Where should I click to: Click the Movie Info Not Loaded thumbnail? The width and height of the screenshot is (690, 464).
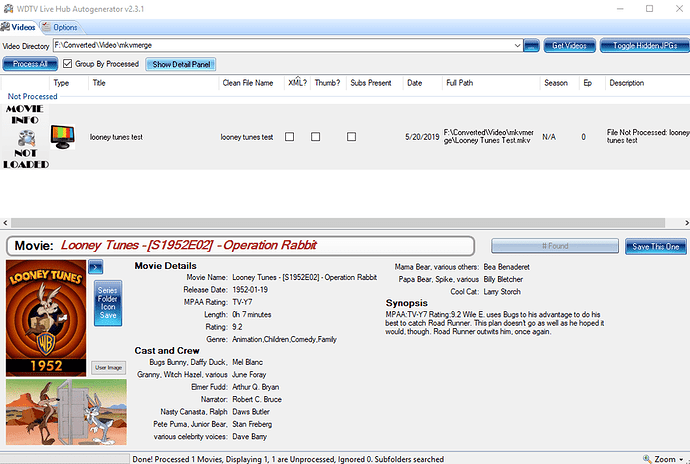coord(25,136)
